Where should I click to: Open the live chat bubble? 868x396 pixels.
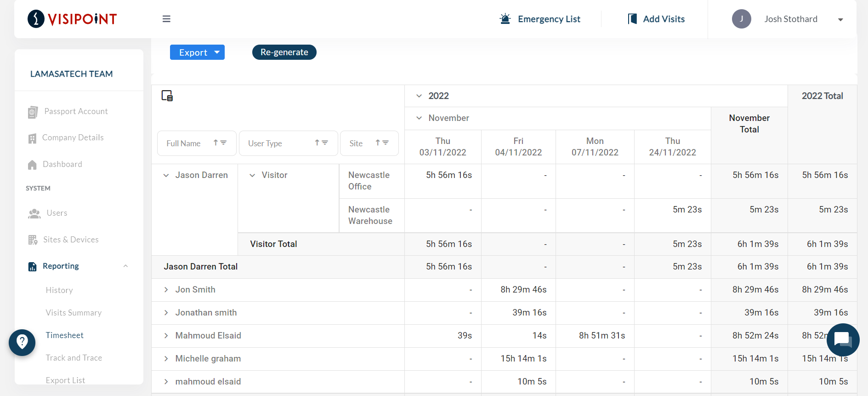(x=843, y=340)
